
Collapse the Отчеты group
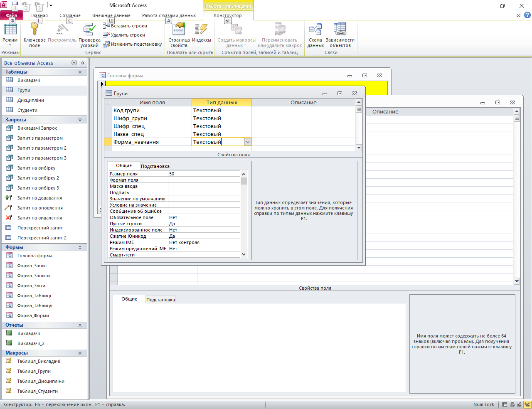tap(80, 325)
